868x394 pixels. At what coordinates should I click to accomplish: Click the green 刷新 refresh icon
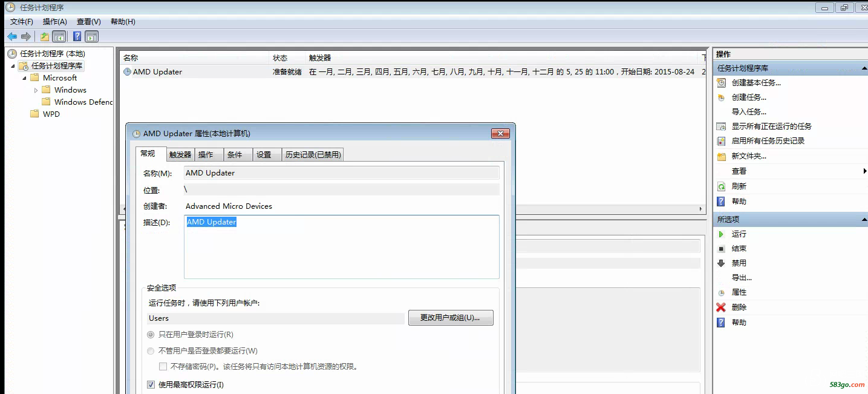pos(721,186)
